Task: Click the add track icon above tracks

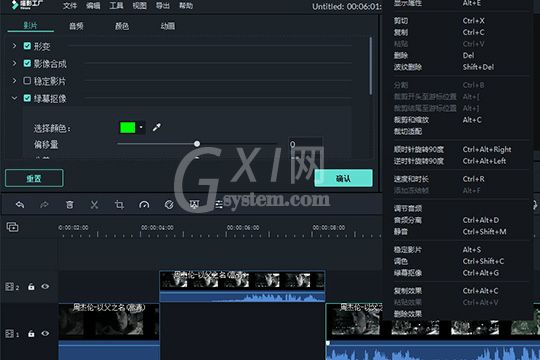Action: 12,227
